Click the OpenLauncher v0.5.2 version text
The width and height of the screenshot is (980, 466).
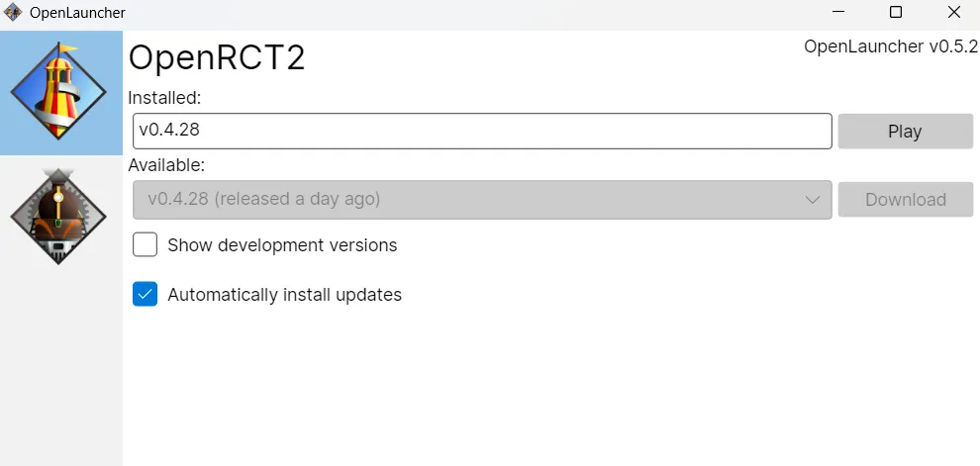[x=890, y=47]
